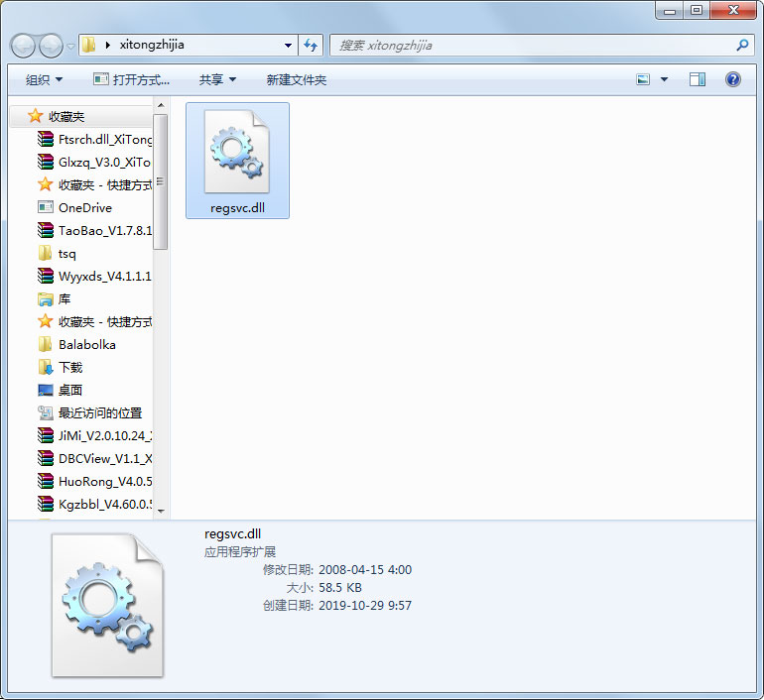Click the 打开方式... button
Screen dimensions: 764x700
132,80
